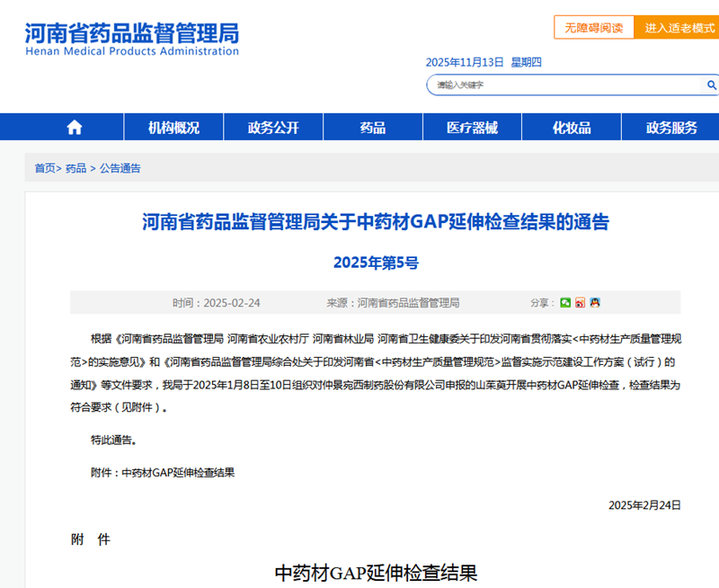Click the 公告通告 breadcrumb link
The width and height of the screenshot is (719, 588).
click(120, 168)
